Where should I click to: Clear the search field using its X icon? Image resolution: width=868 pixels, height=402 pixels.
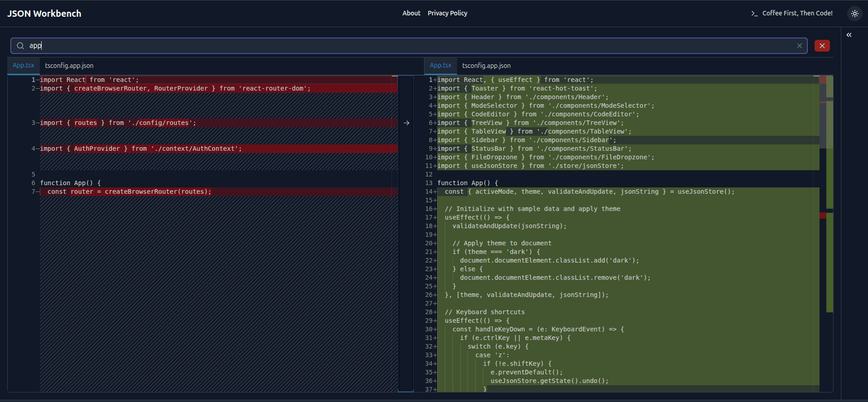[x=800, y=46]
